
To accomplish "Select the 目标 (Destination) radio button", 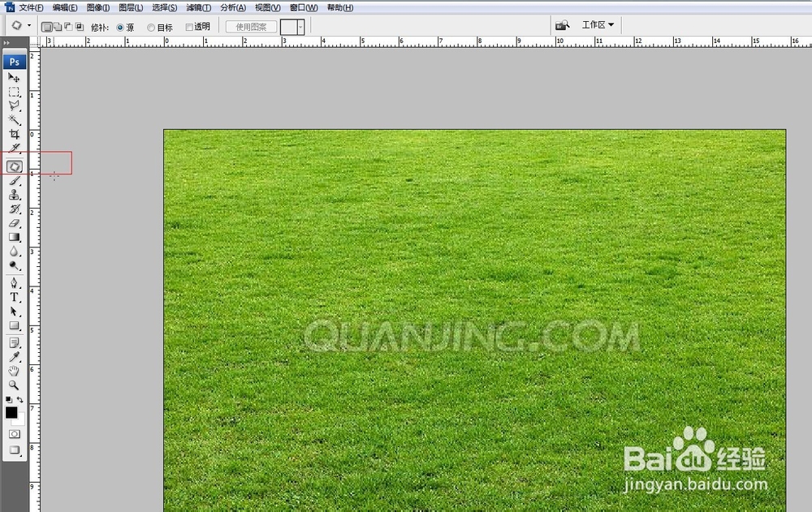I will point(151,28).
